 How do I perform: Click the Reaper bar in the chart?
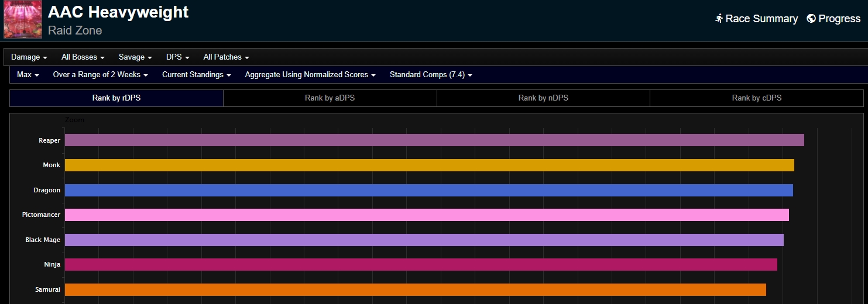coord(434,140)
